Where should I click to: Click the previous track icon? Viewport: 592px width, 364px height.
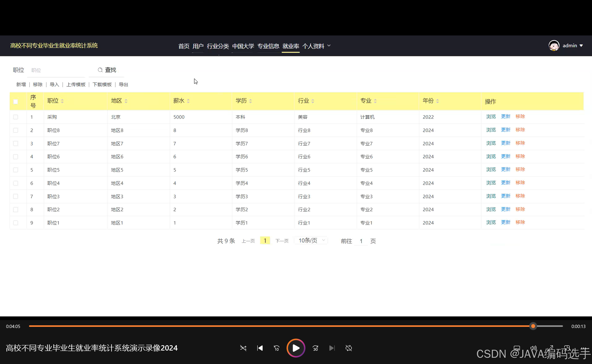(x=260, y=348)
